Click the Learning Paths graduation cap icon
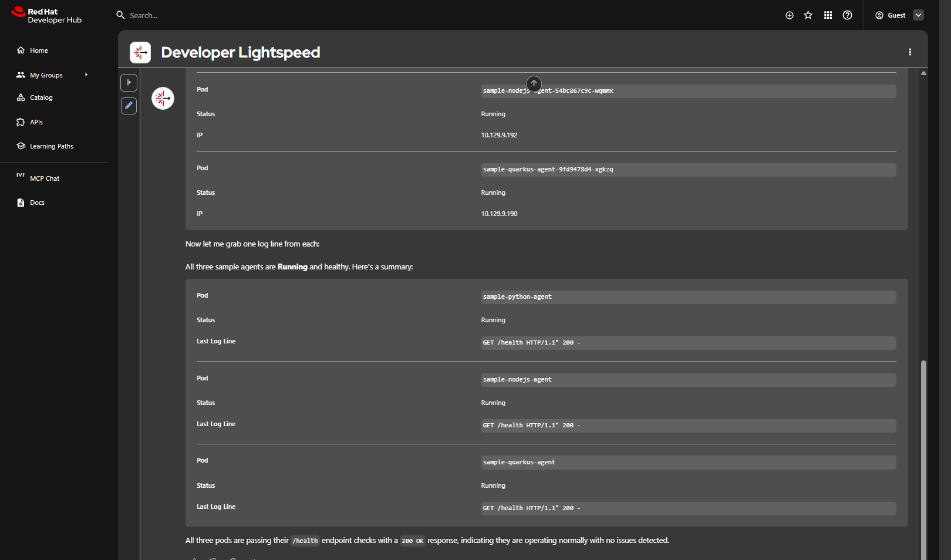 pos(21,146)
